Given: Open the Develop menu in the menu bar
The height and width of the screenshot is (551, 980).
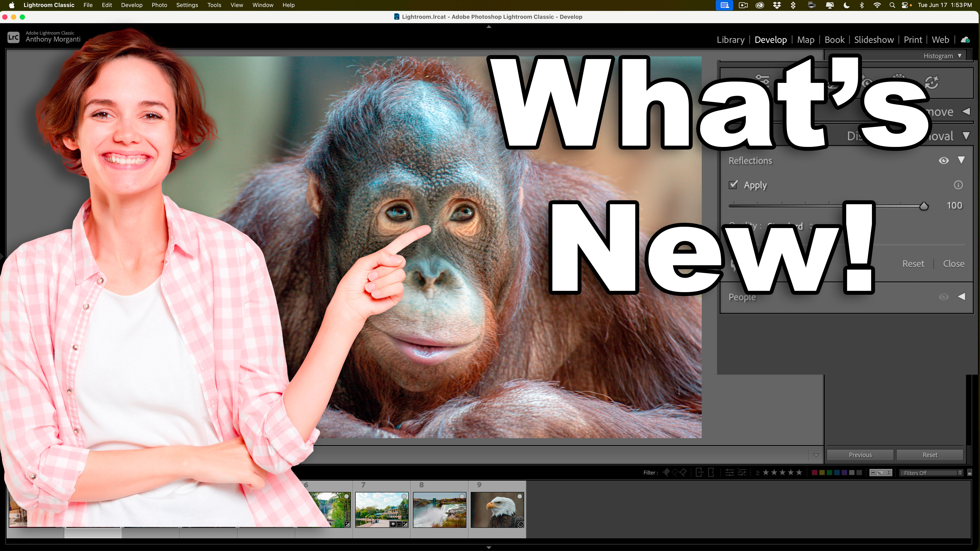Looking at the screenshot, I should point(132,5).
